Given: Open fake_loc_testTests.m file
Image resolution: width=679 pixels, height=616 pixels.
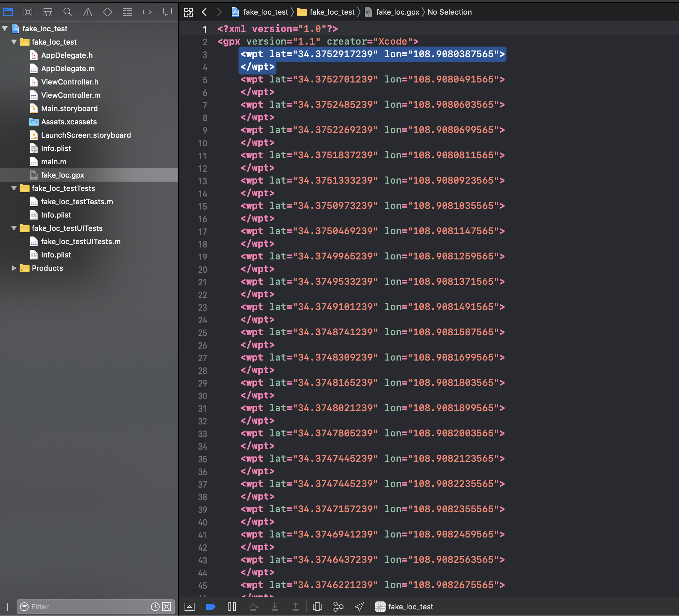Looking at the screenshot, I should 77,202.
